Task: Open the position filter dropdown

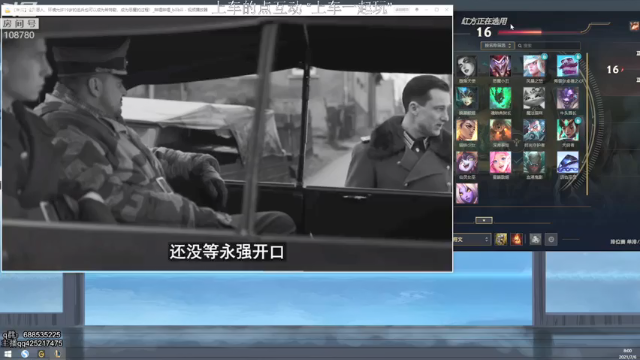Action: pyautogui.click(x=497, y=45)
